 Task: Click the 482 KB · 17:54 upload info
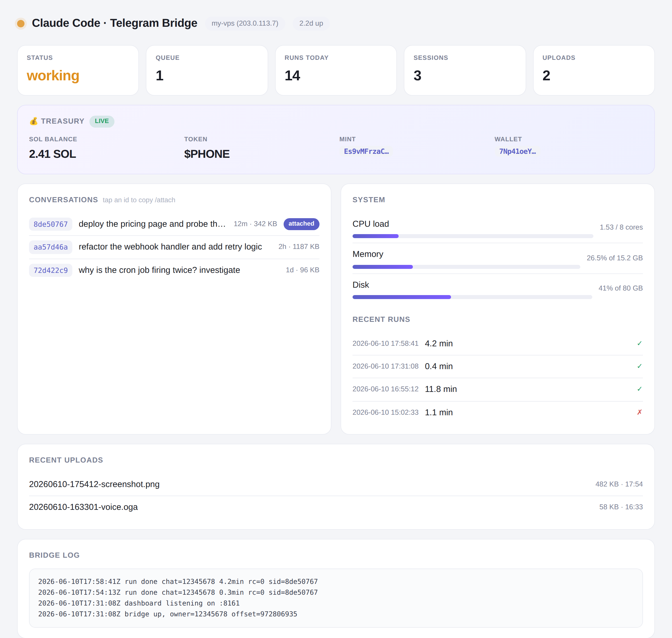(619, 484)
